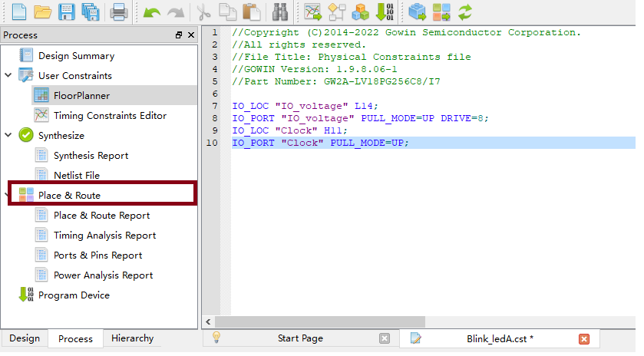Click line 10 IO_PORT "Clock" PULL_MODE=UP
The width and height of the screenshot is (644, 356).
[x=320, y=143]
